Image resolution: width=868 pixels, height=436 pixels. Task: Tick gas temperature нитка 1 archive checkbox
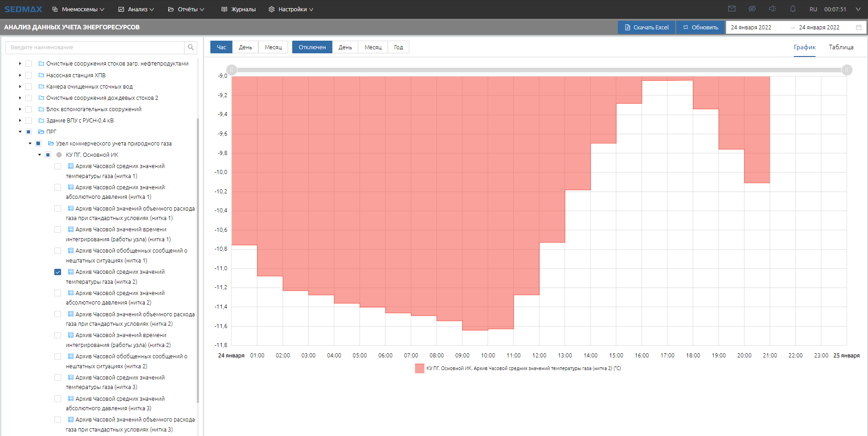[x=58, y=166]
